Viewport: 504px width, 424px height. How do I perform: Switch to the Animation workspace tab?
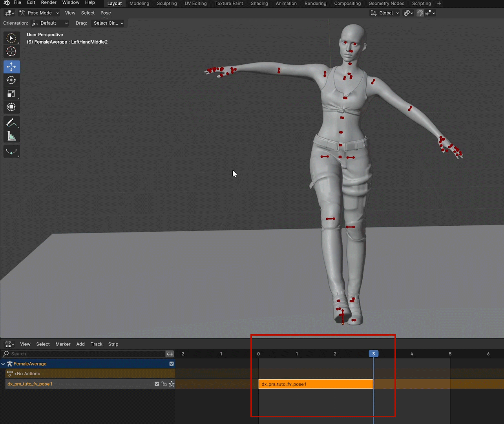(286, 4)
